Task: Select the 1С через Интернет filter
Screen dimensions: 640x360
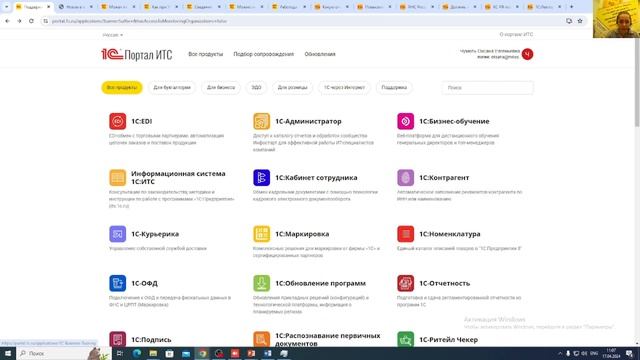Action: point(344,88)
